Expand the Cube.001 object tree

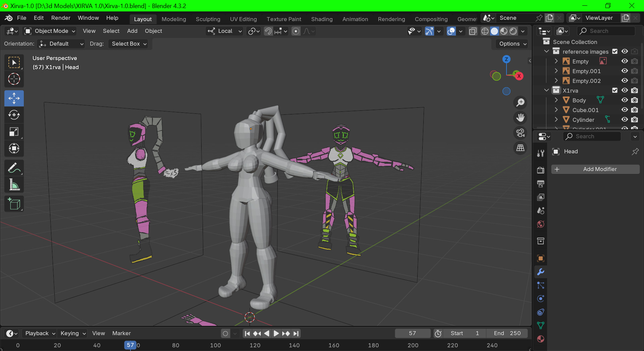pos(556,110)
